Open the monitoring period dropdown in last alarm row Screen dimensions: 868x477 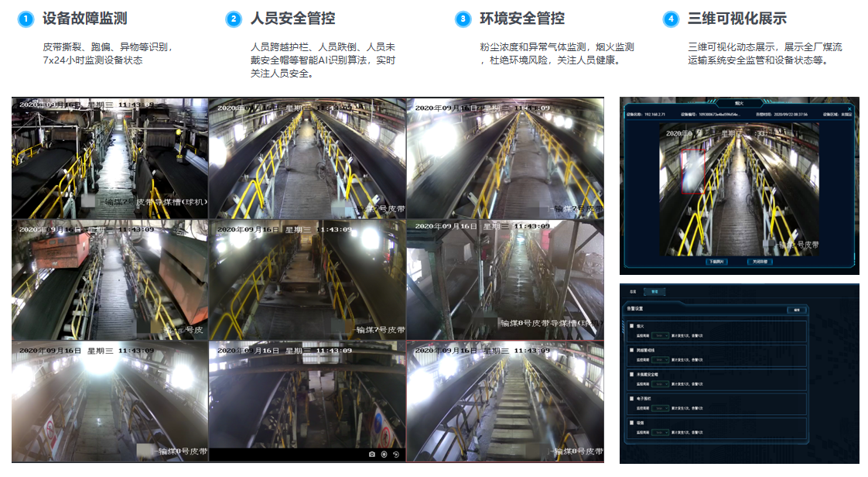[x=660, y=431]
